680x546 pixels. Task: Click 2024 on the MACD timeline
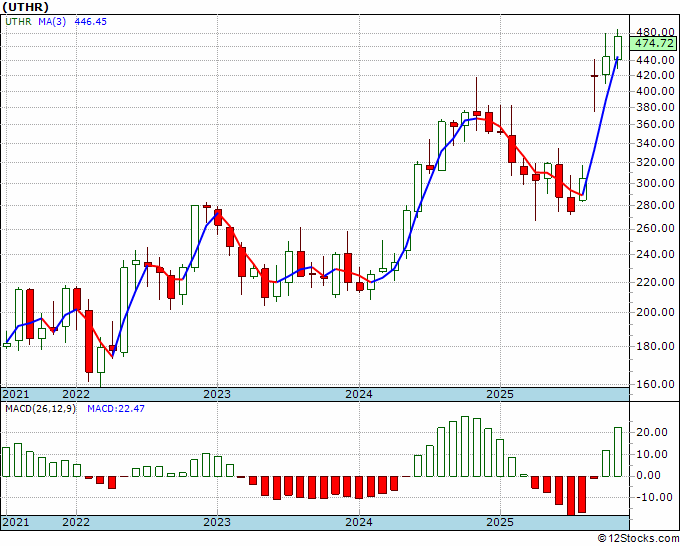[x=359, y=522]
